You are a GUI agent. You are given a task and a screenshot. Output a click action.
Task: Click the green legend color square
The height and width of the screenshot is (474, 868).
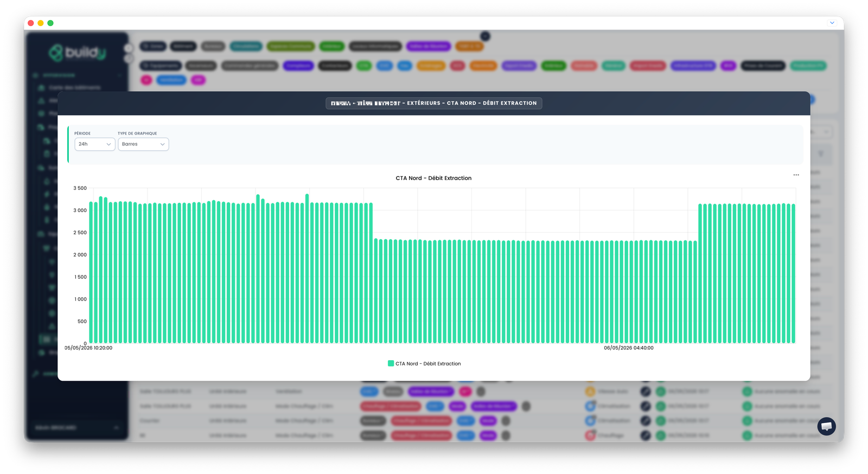[x=391, y=363]
